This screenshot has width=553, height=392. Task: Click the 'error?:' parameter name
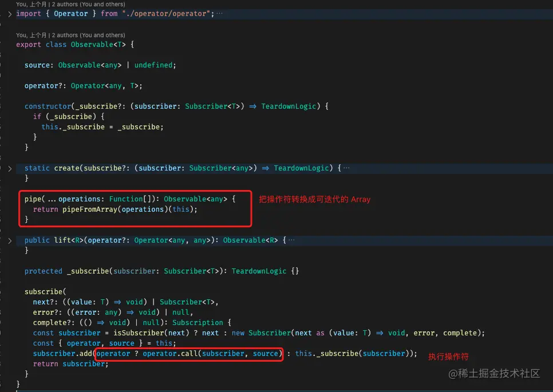point(48,312)
